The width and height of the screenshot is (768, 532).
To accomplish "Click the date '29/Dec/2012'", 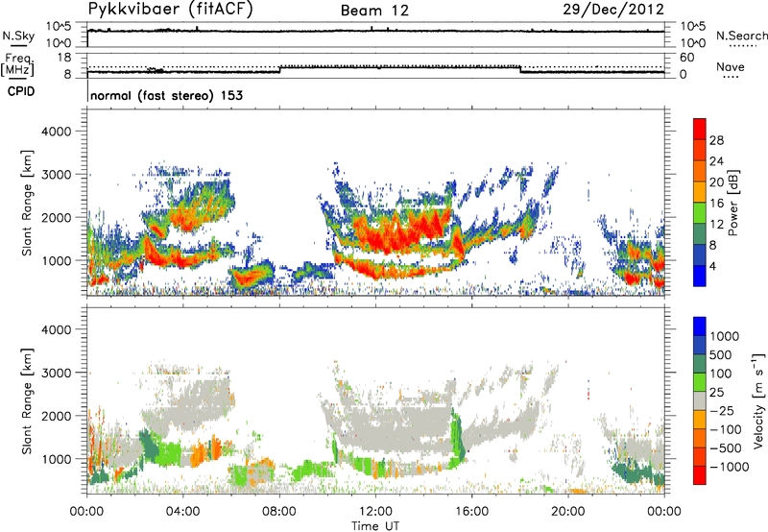I will click(613, 10).
